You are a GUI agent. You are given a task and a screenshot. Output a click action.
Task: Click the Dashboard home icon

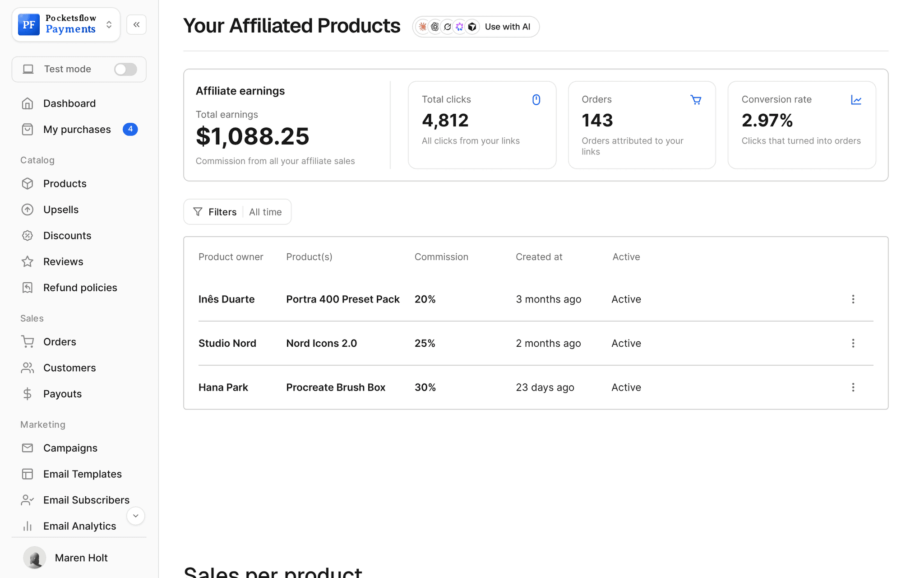click(28, 103)
